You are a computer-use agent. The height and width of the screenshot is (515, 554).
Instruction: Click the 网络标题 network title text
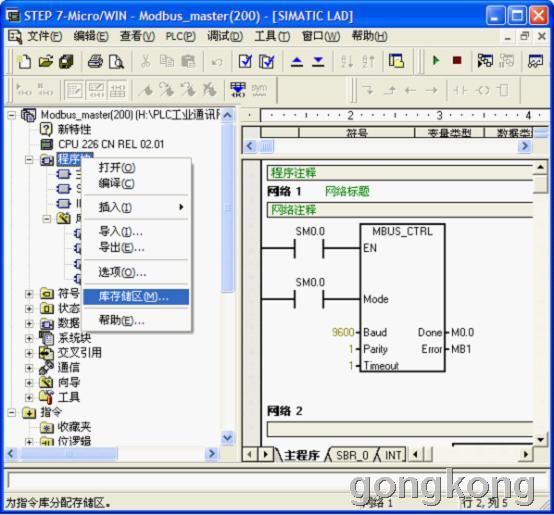point(347,191)
